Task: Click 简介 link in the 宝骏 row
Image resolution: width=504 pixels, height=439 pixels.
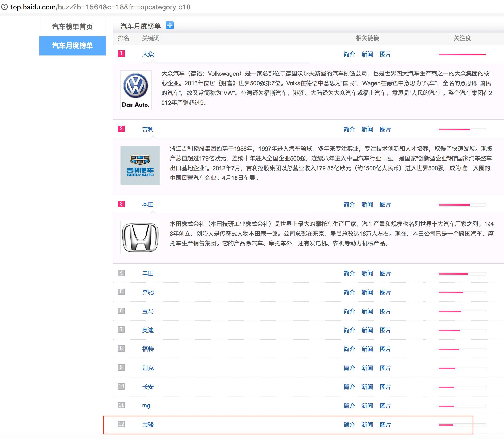Action: pyautogui.click(x=349, y=425)
